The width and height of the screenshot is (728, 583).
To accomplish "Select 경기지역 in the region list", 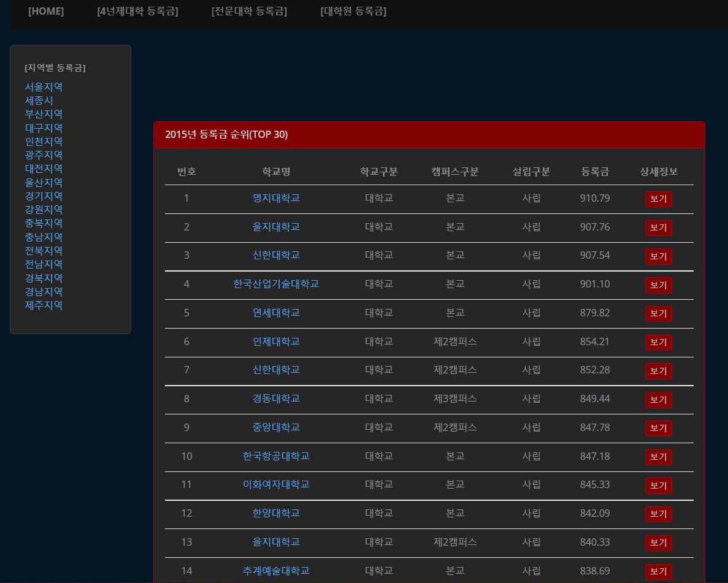I will 44,196.
